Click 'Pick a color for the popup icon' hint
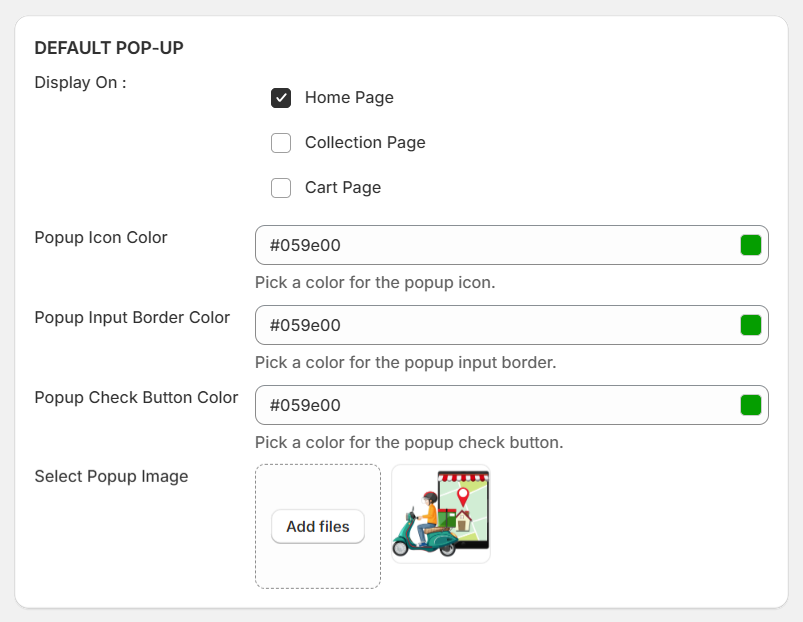This screenshot has width=803, height=622. coord(375,283)
